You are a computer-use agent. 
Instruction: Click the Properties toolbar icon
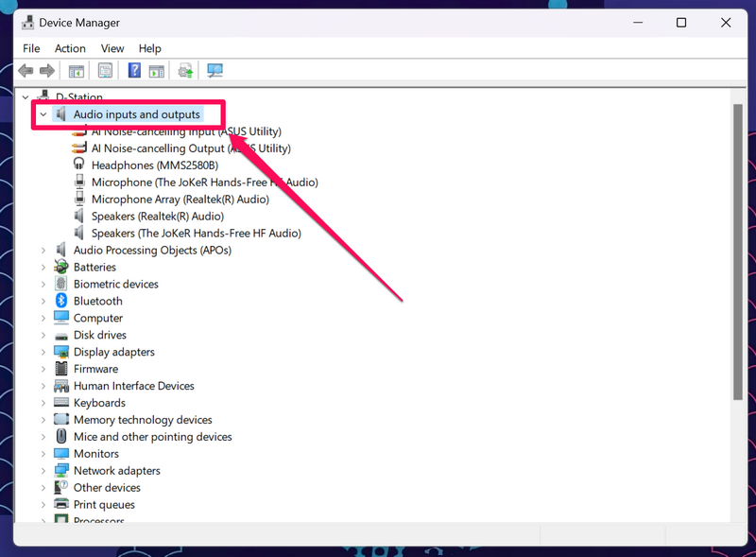105,71
